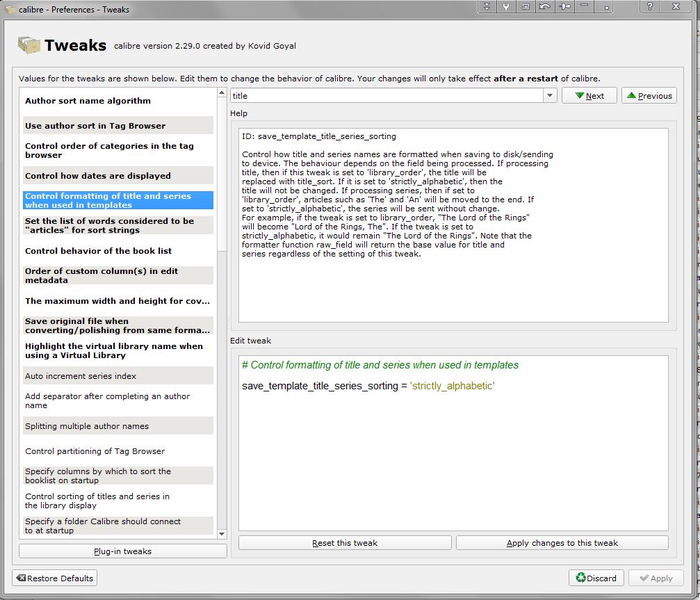
Task: Click the tweak list scroll down arrow
Action: (x=222, y=534)
